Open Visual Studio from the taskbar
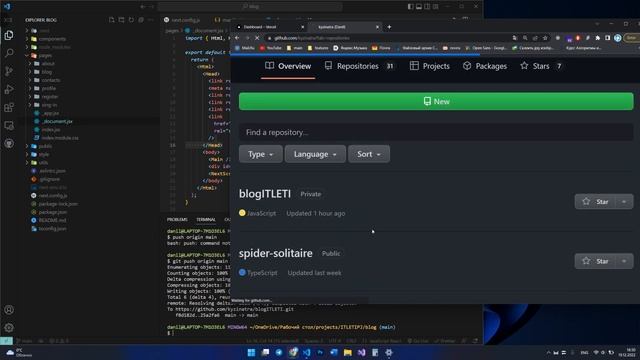 click(361, 352)
